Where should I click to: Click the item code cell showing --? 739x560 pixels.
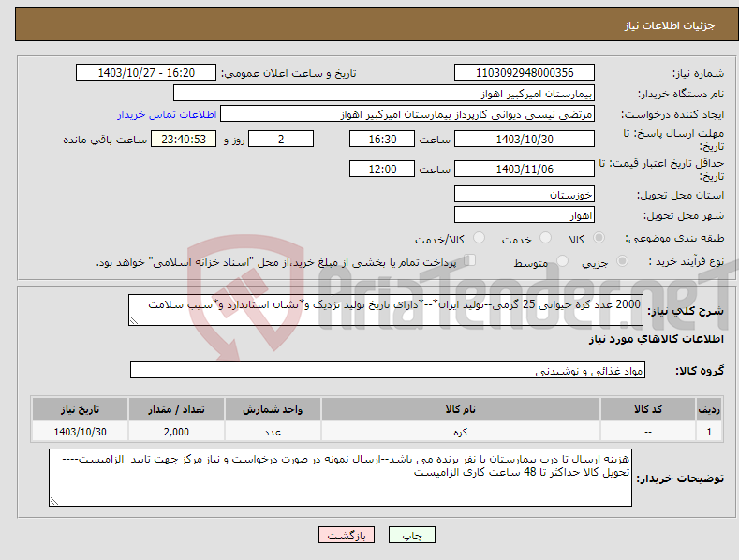tap(648, 432)
